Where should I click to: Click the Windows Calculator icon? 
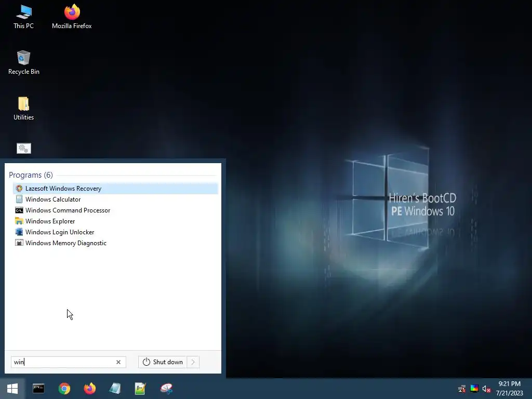click(x=19, y=199)
